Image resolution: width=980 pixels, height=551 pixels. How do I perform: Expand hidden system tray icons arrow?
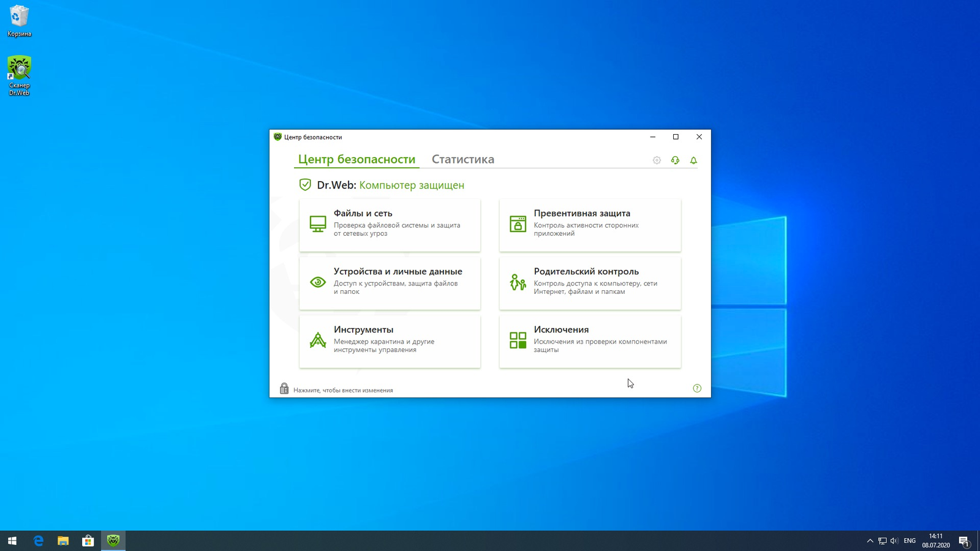coord(870,541)
